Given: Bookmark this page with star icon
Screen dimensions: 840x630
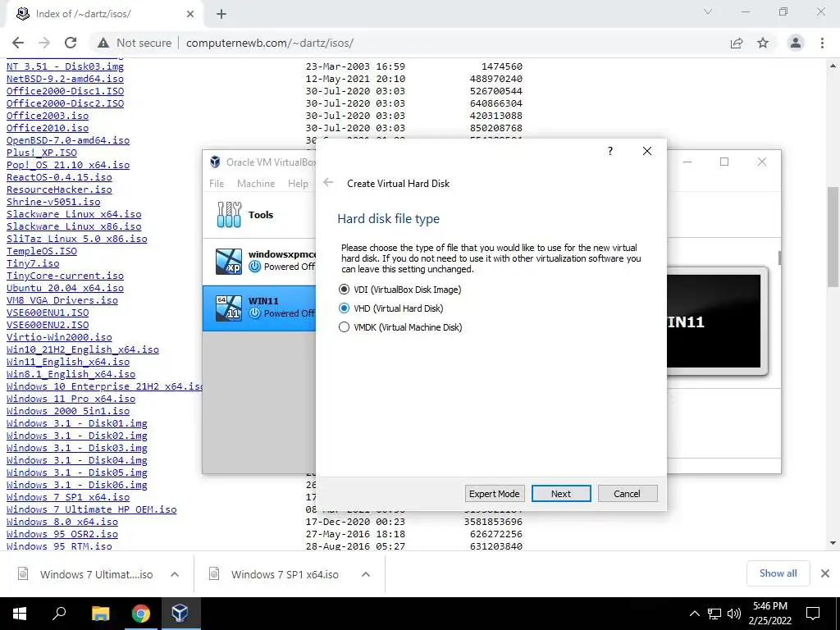Looking at the screenshot, I should click(763, 43).
